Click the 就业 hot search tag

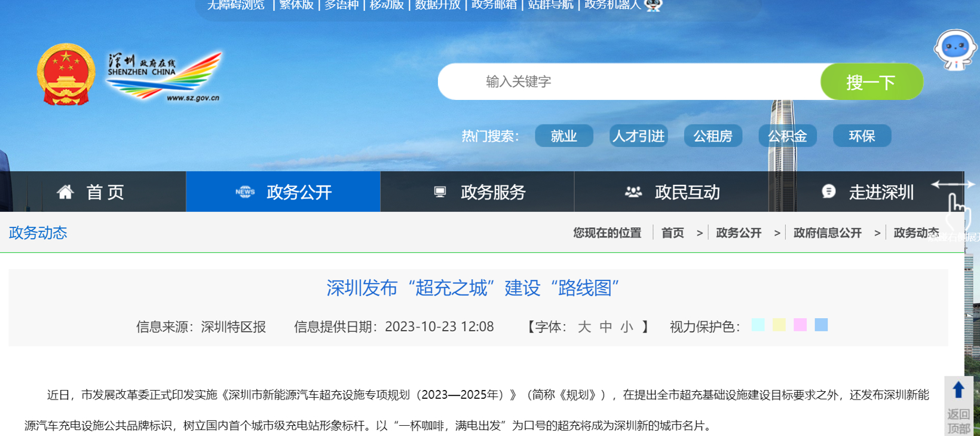pyautogui.click(x=563, y=136)
